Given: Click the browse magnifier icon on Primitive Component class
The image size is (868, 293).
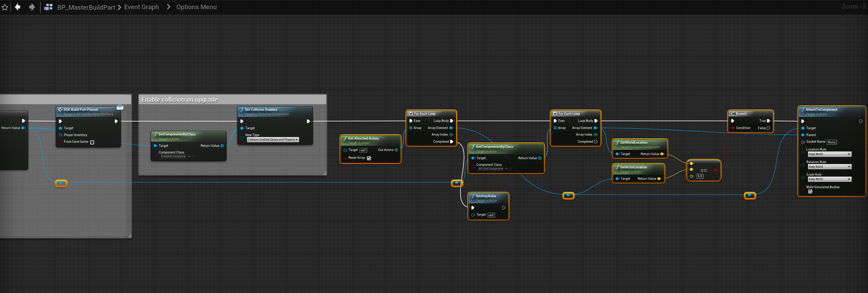Looking at the screenshot, I should (x=193, y=156).
